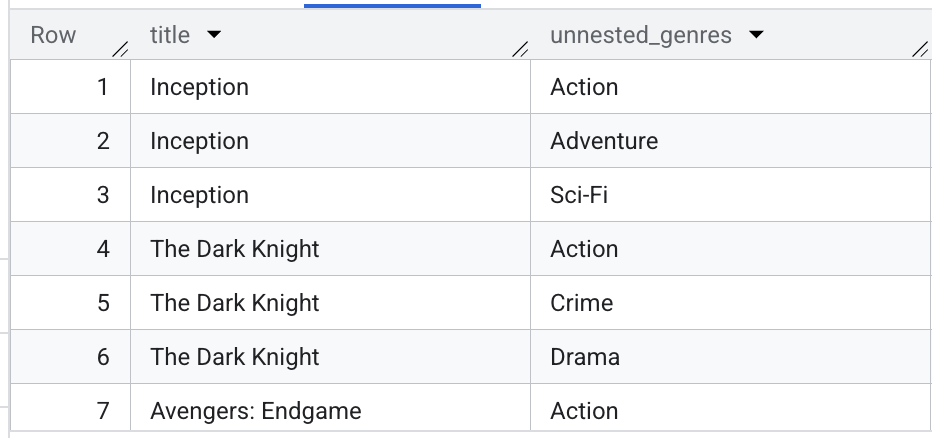The image size is (932, 438).
Task: Select the Adventure genre cell
Action: point(604,141)
